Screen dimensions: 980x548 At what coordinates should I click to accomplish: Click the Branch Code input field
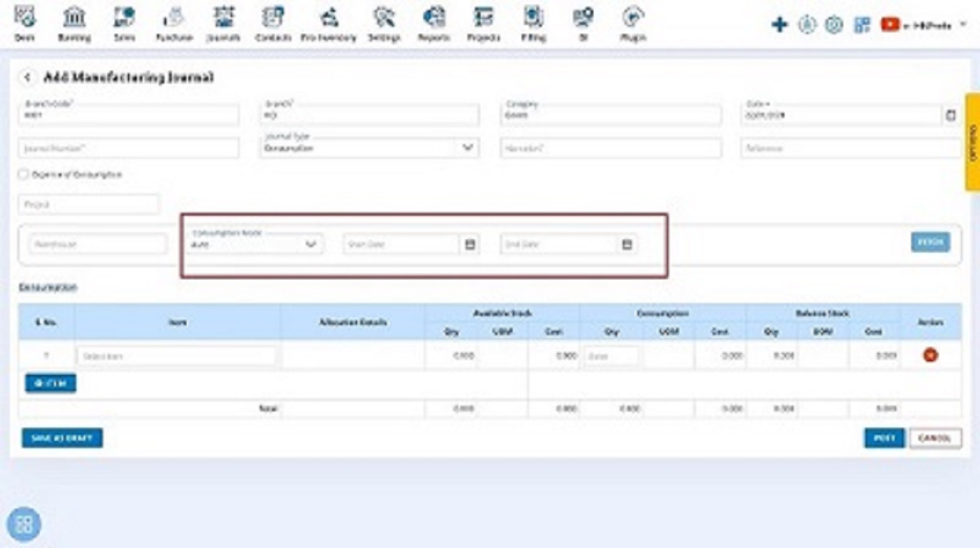128,114
